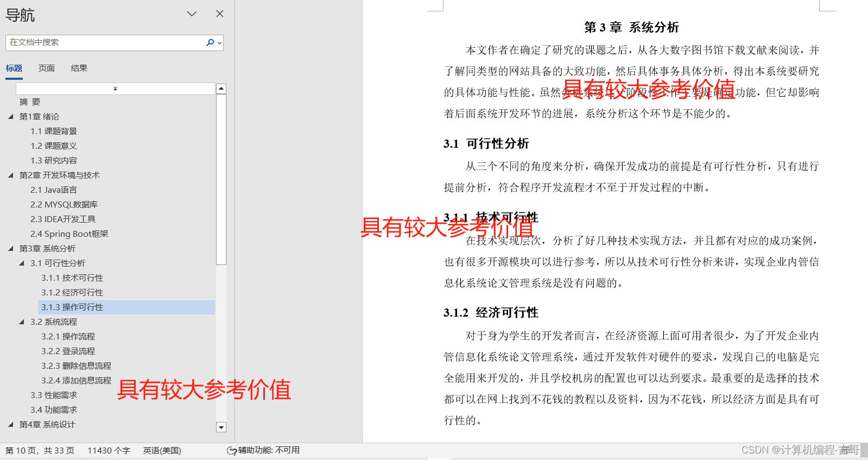868x460 pixels.
Task: Open the navigation pane task options chevron
Action: click(x=192, y=14)
